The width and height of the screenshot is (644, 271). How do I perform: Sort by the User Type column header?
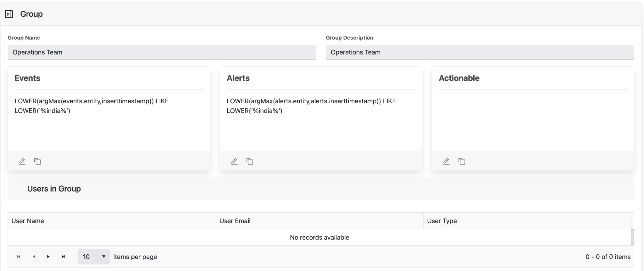coord(442,221)
